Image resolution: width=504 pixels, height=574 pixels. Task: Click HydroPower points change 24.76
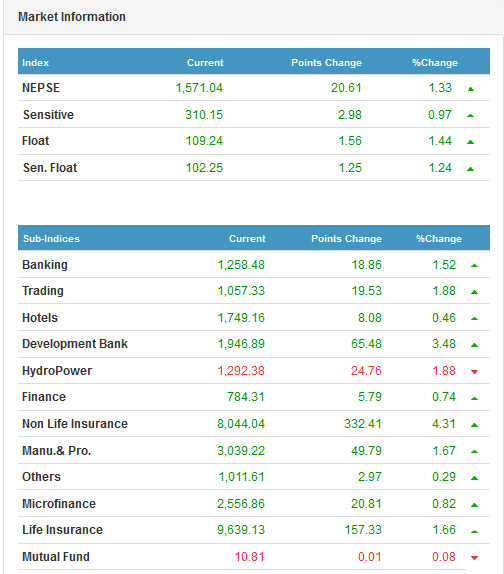(x=366, y=371)
